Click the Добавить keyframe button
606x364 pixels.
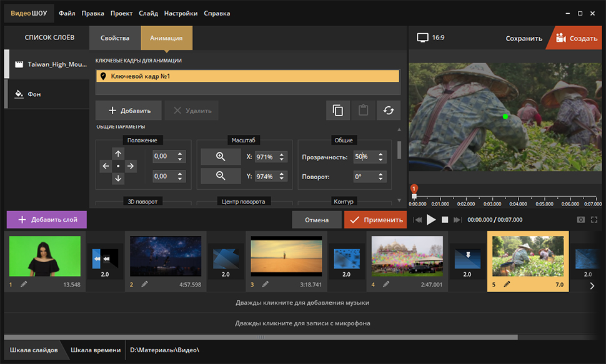point(129,111)
